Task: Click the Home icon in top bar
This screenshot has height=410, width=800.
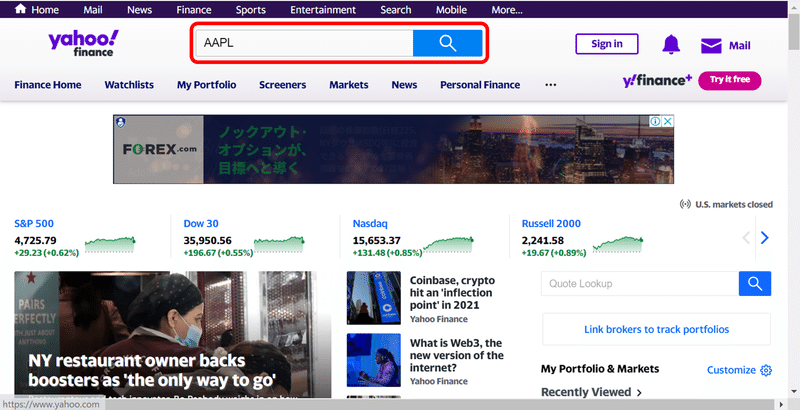Action: tap(20, 9)
